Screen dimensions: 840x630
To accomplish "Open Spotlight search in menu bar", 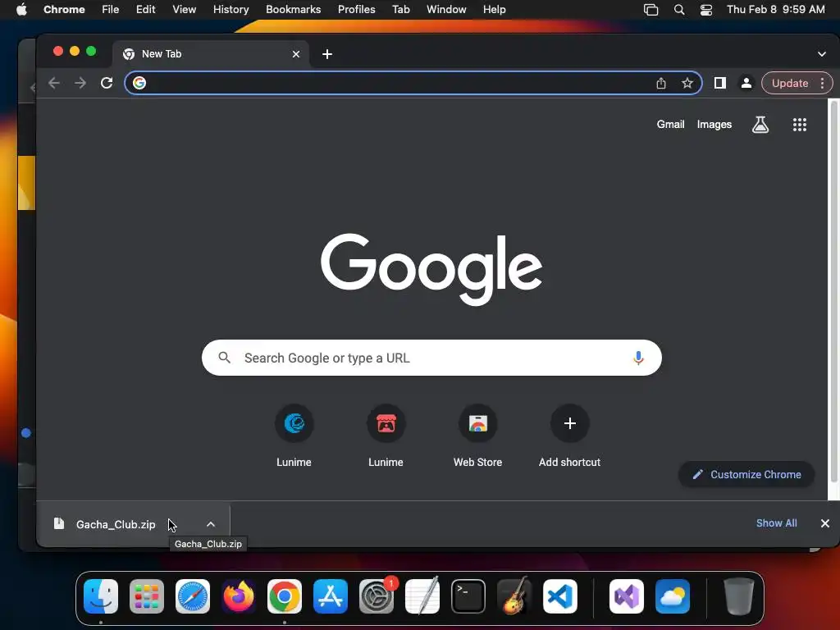I will (679, 10).
